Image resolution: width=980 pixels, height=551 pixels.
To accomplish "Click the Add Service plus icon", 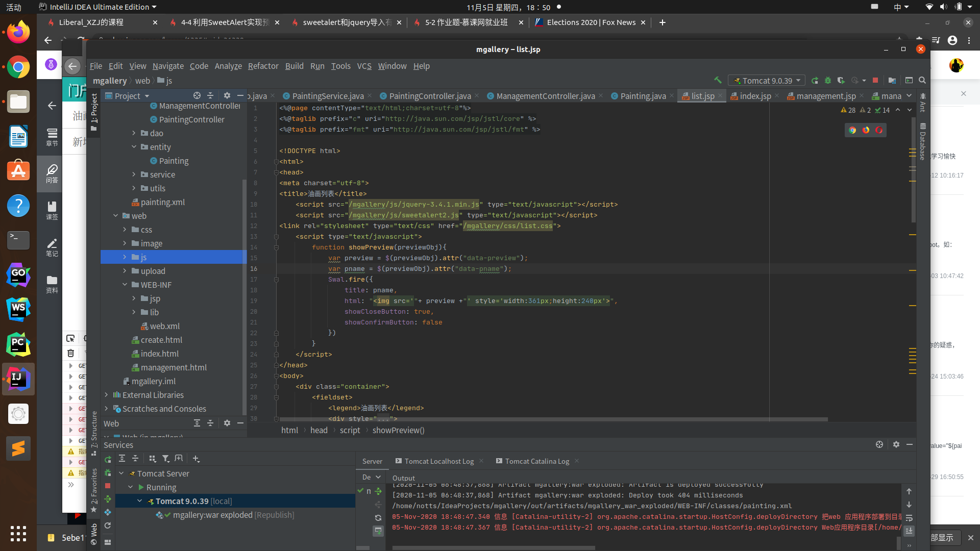I will click(196, 459).
